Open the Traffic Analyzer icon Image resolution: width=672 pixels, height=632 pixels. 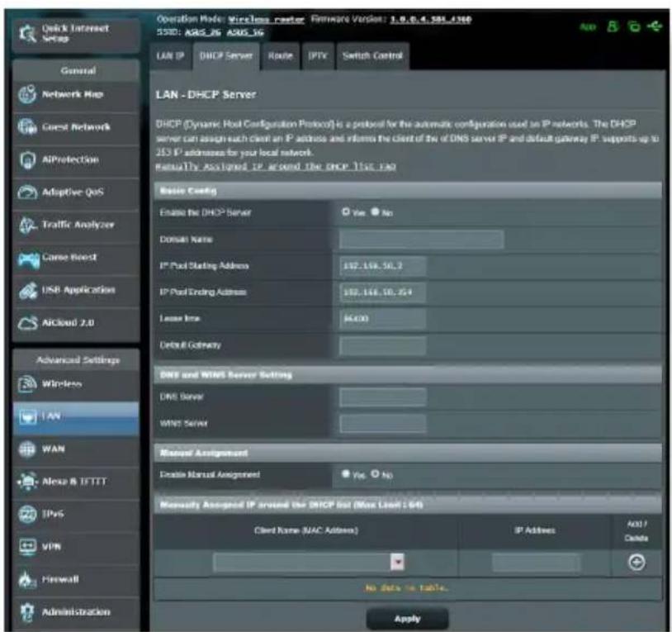[28, 225]
